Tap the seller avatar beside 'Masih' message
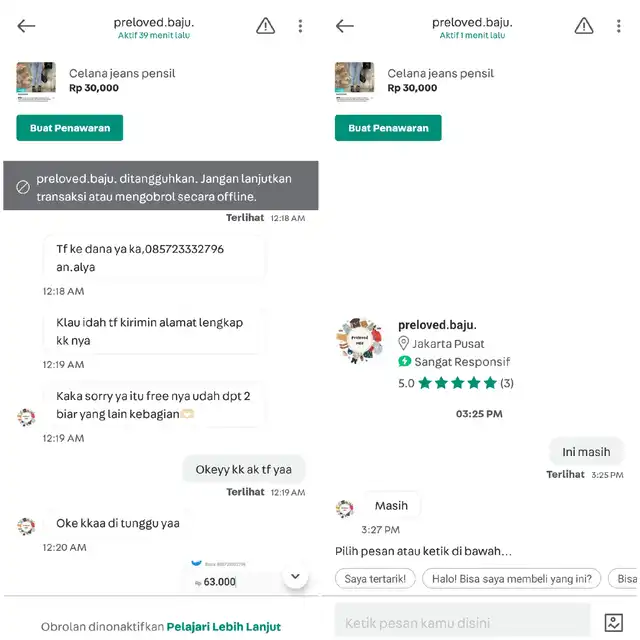Screen dimensions: 640x640 344,509
